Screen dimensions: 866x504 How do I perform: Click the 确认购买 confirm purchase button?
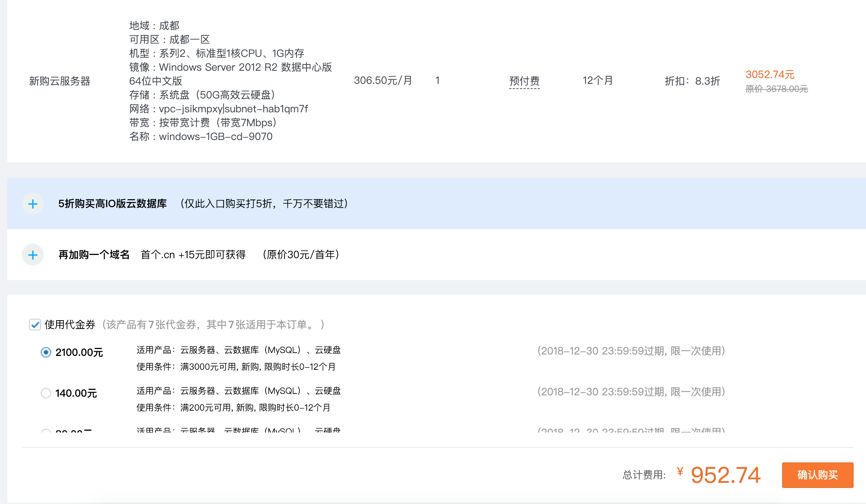click(817, 475)
